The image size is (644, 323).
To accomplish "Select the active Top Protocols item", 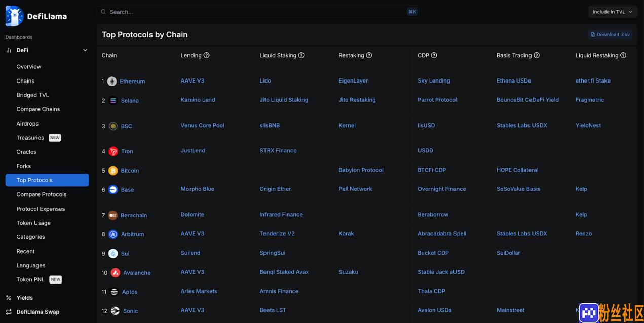I will (x=47, y=180).
